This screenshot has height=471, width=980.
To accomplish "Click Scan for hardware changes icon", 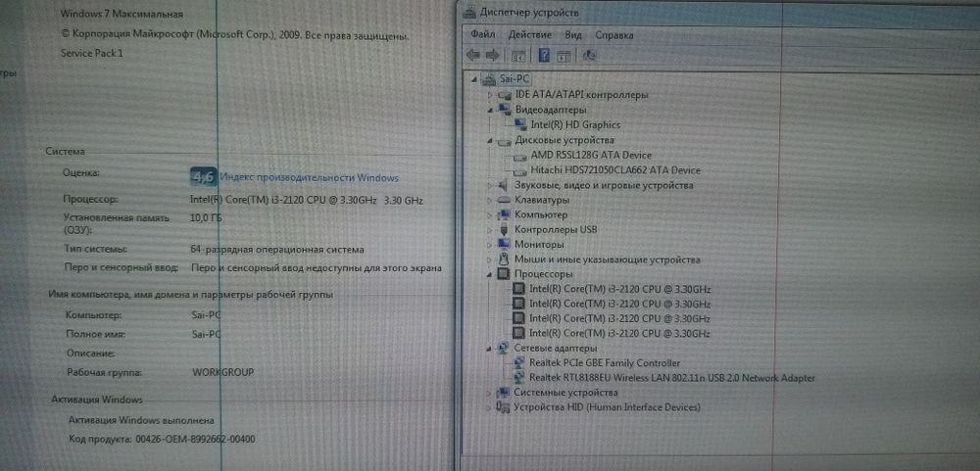I will tap(589, 56).
